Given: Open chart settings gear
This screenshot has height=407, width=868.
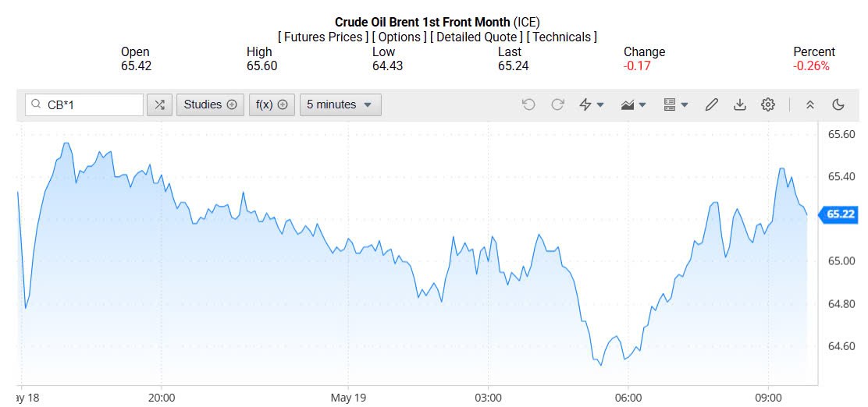Looking at the screenshot, I should [768, 104].
